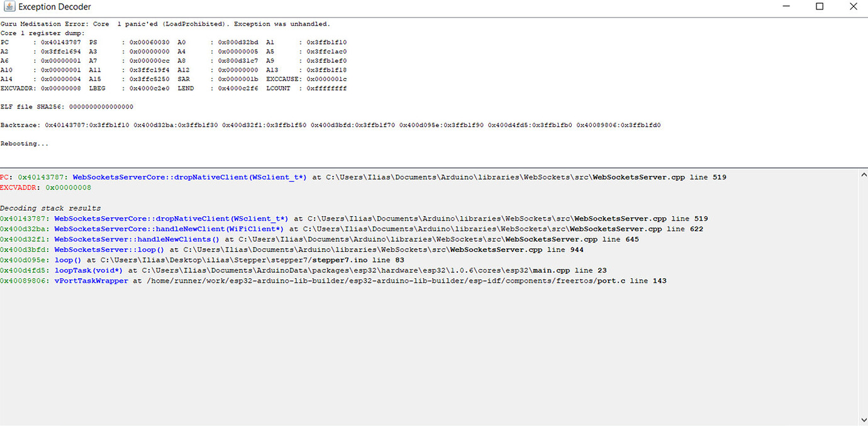The height and width of the screenshot is (426, 868).
Task: Click the Decoding stack results heading
Action: [x=49, y=207]
